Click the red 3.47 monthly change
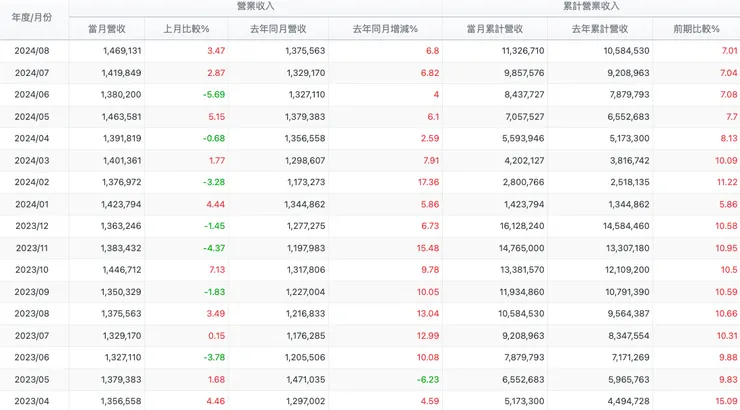This screenshot has width=740, height=410. click(x=216, y=50)
